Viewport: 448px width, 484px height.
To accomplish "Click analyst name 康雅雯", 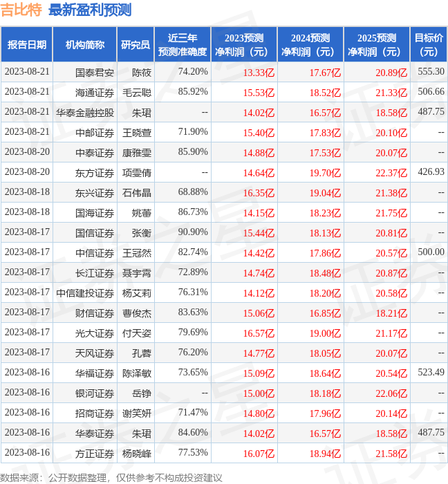I will [x=137, y=153].
